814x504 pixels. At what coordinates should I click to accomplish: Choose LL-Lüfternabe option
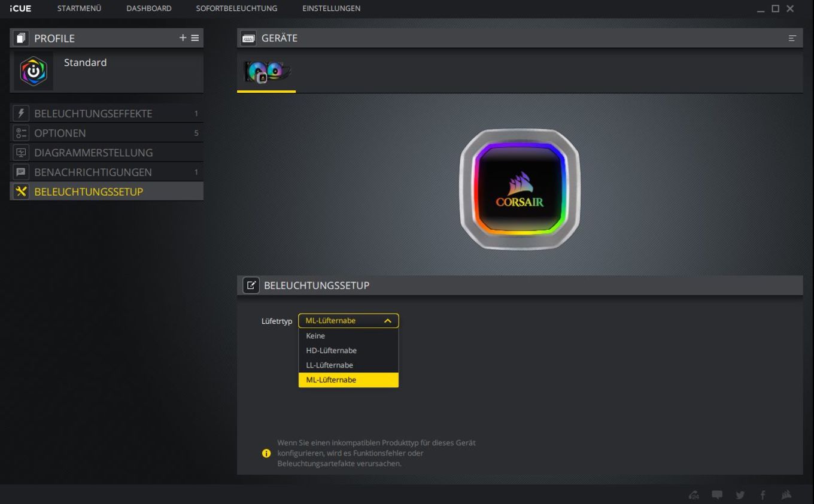pyautogui.click(x=348, y=365)
